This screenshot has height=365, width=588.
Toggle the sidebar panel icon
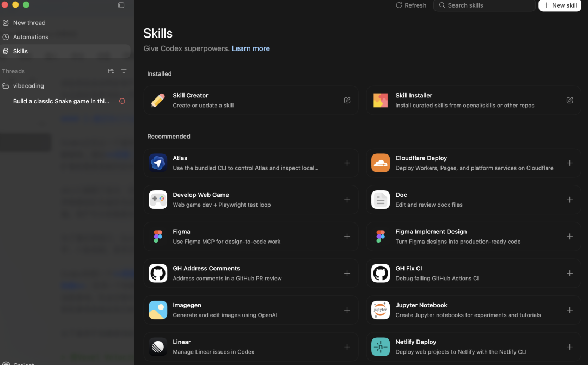click(x=121, y=5)
